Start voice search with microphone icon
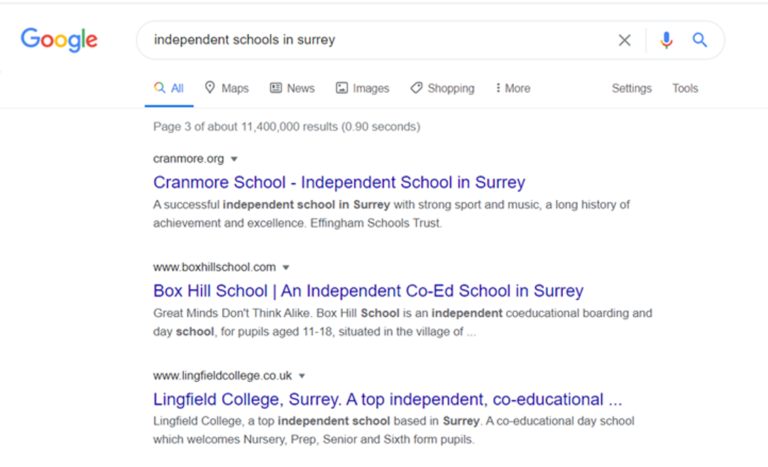Screen dimensions: 768x467 [666, 40]
